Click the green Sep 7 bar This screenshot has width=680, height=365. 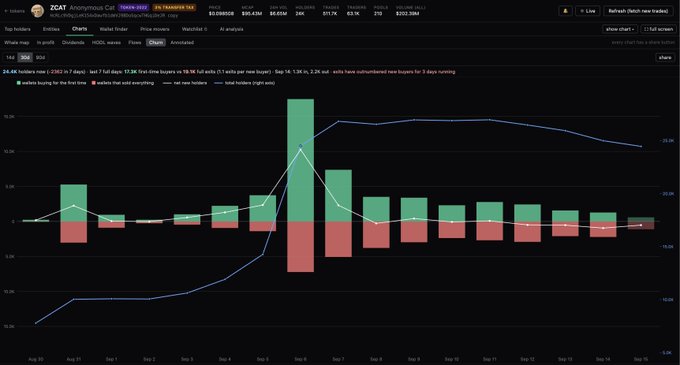[x=338, y=196]
